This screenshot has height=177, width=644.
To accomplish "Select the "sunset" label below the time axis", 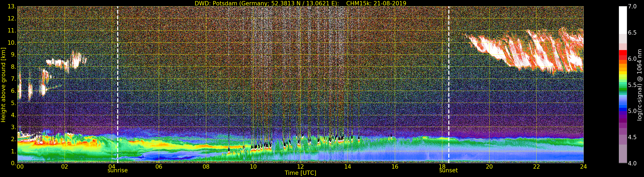I will (449, 170).
